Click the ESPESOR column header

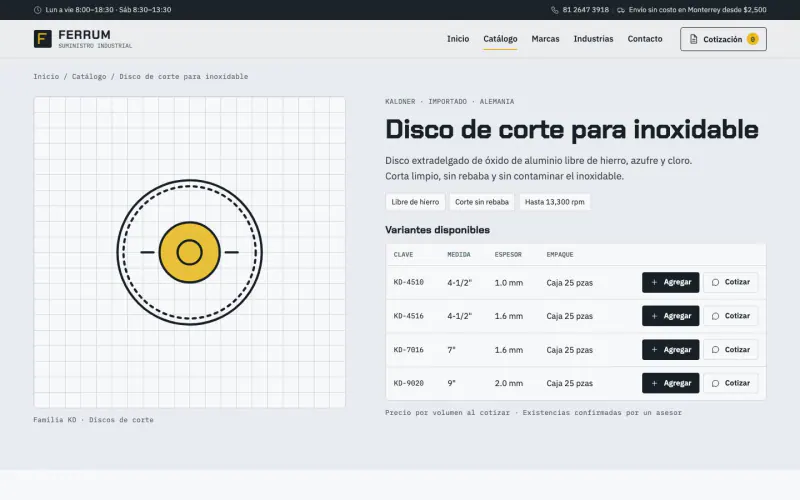508,255
